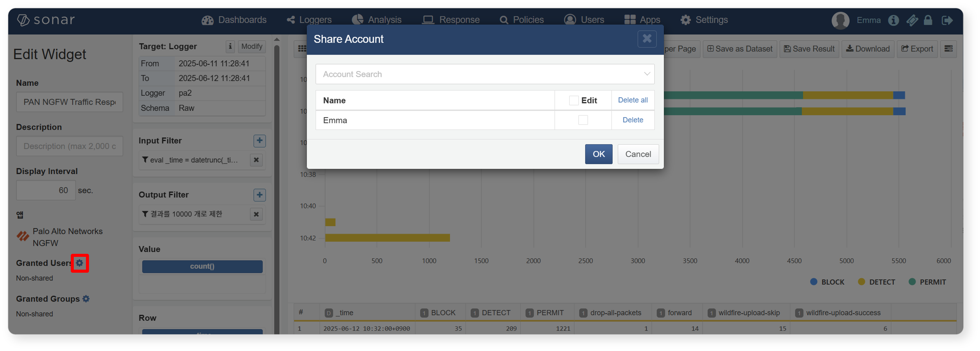
Task: Click the lock icon in header
Action: pos(928,20)
